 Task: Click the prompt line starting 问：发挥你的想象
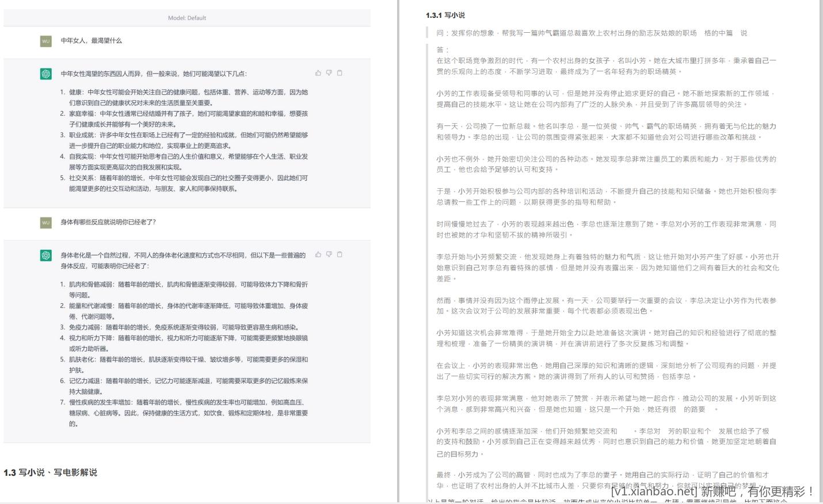[x=592, y=33]
